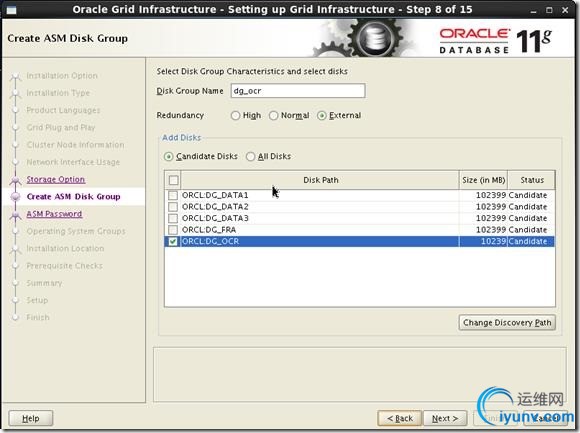Open the ASM Password step link

[54, 214]
